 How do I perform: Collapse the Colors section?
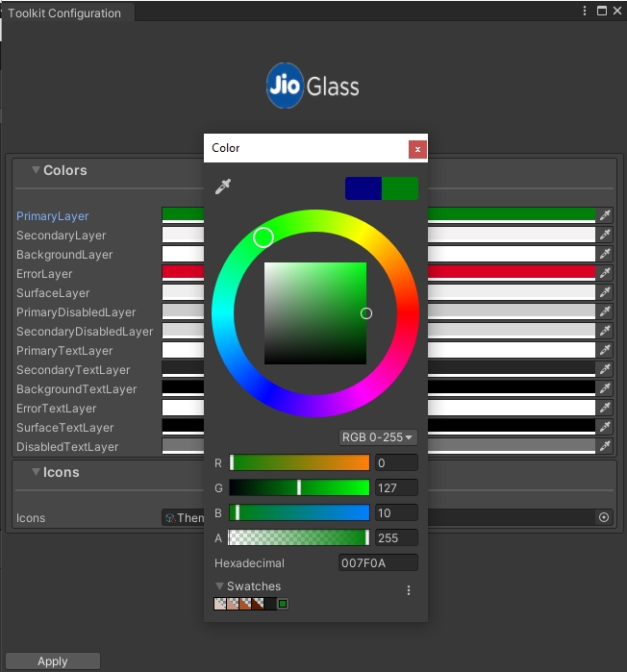pos(36,170)
